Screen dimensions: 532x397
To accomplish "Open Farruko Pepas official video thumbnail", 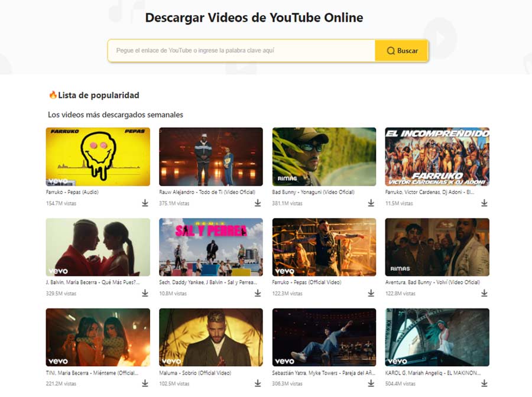I will tap(324, 247).
